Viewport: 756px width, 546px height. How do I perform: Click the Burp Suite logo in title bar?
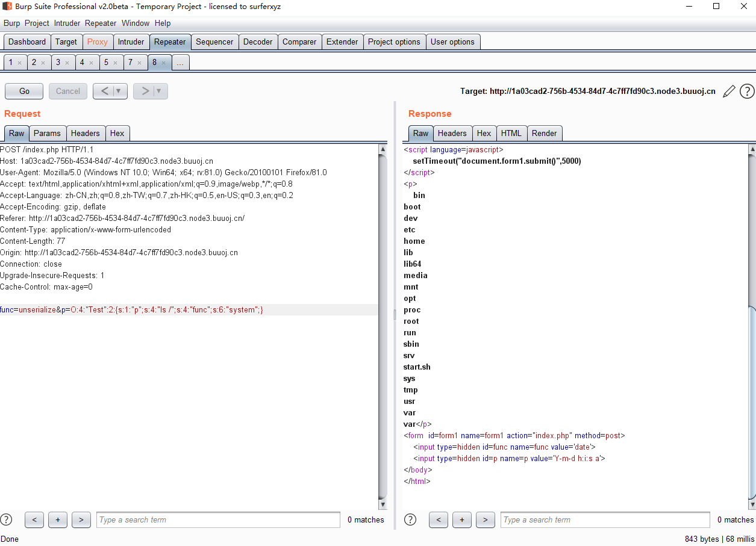[7, 7]
